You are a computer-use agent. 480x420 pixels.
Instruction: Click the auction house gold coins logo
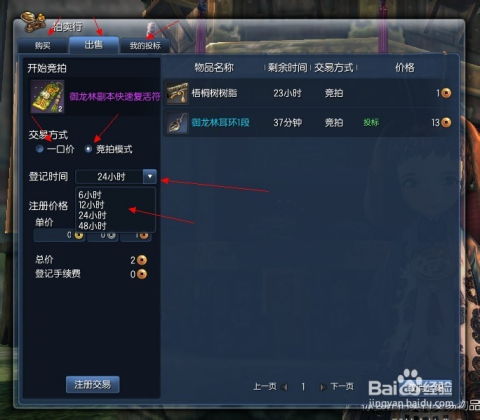click(x=33, y=22)
